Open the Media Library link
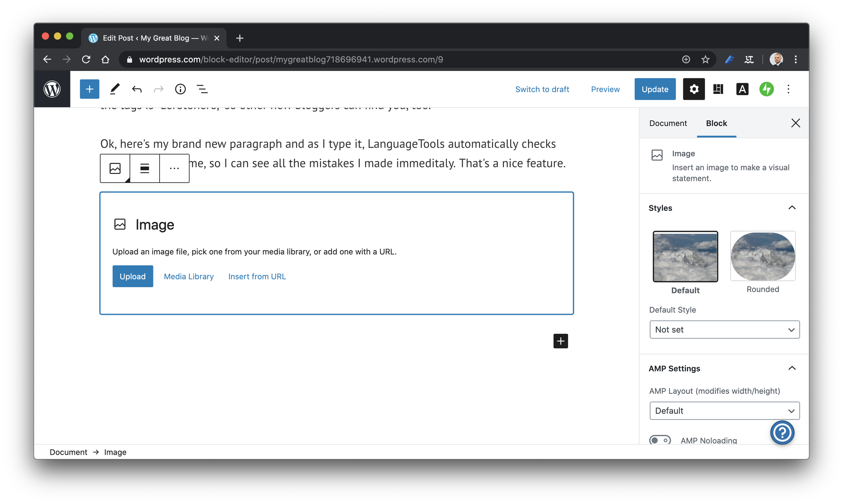The image size is (843, 504). (188, 276)
